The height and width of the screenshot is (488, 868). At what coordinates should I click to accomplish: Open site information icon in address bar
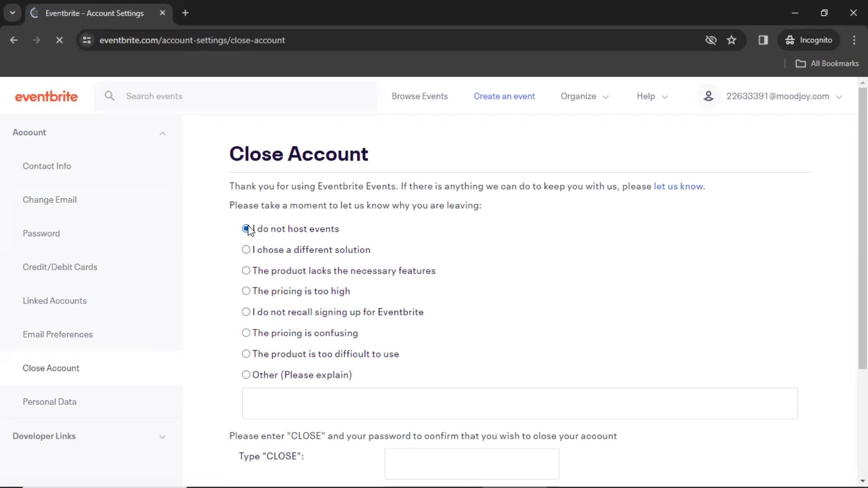point(87,40)
